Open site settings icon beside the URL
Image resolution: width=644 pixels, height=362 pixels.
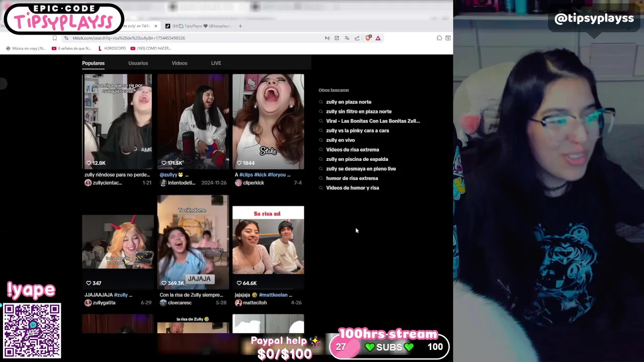pos(66,38)
